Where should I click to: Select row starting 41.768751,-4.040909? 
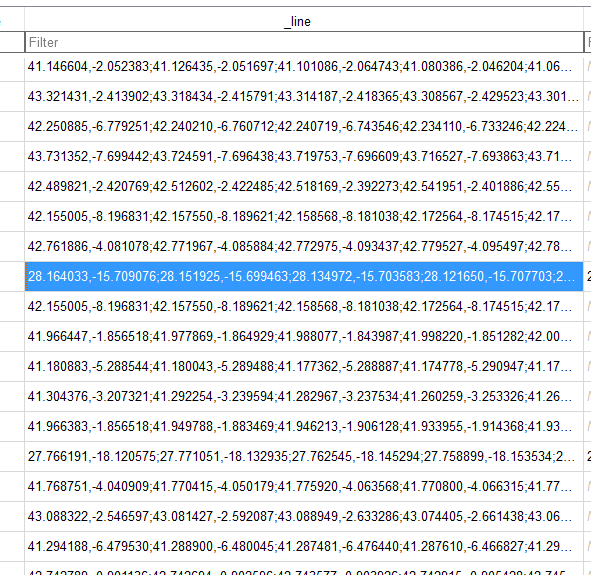click(x=304, y=486)
